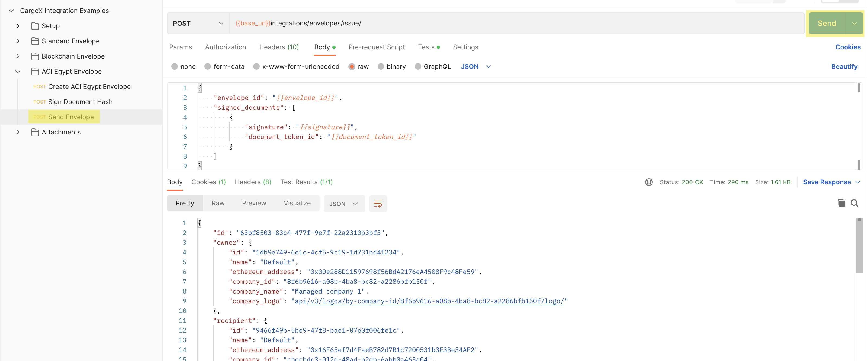Switch to the Pre-request Script tab
Image resolution: width=868 pixels, height=361 pixels.
(376, 47)
